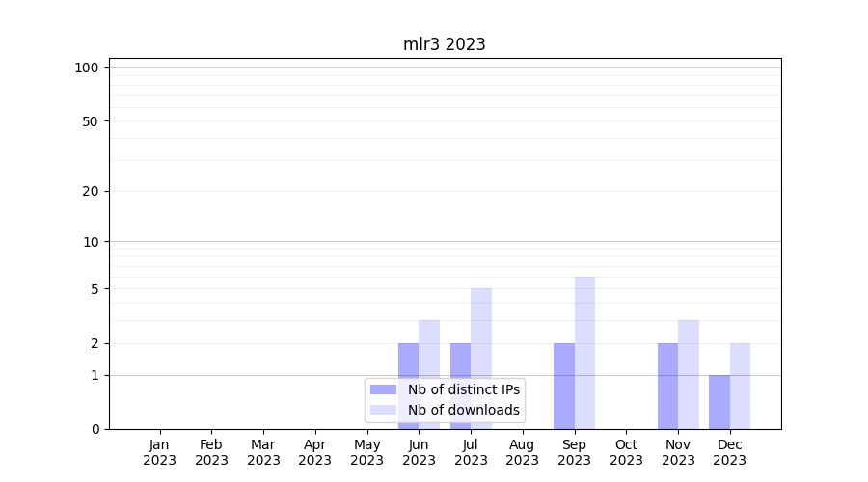The image size is (868, 482).
Task: Click the December downloads bar
Action: click(740, 386)
